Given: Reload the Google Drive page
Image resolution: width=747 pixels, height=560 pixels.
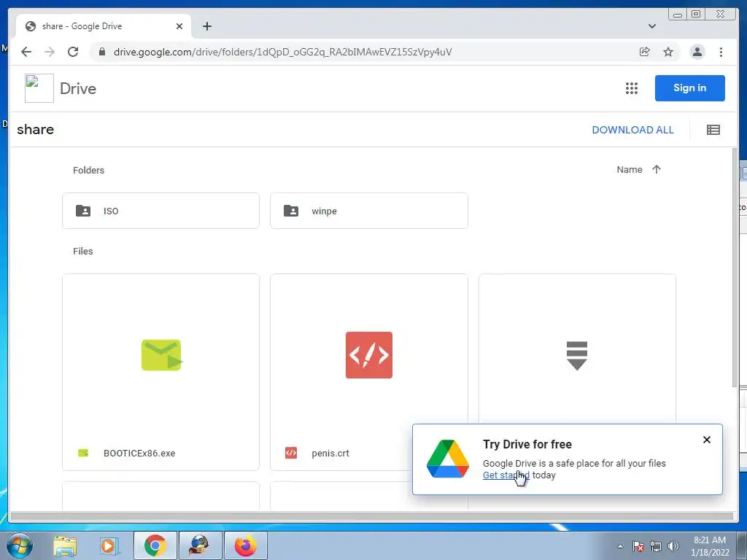Looking at the screenshot, I should 73,52.
